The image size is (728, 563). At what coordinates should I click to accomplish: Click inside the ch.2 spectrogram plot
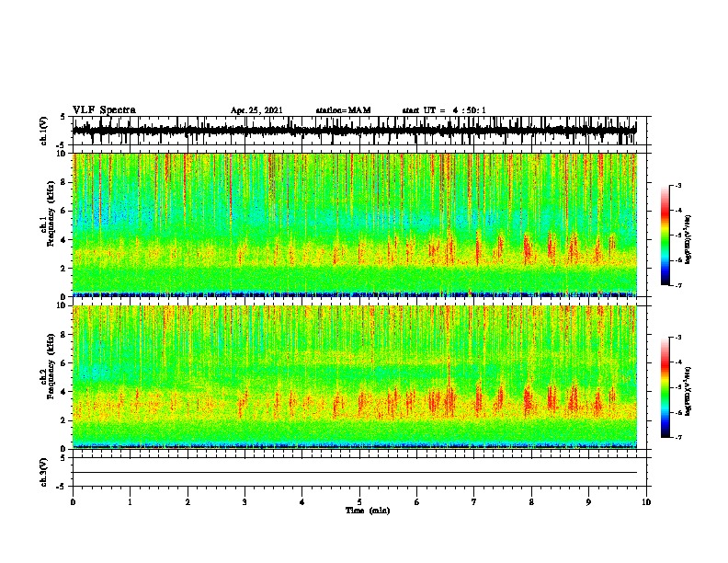point(355,377)
